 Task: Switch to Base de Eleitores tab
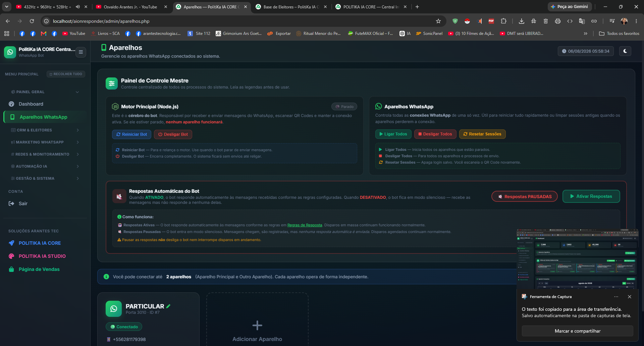[x=291, y=7]
